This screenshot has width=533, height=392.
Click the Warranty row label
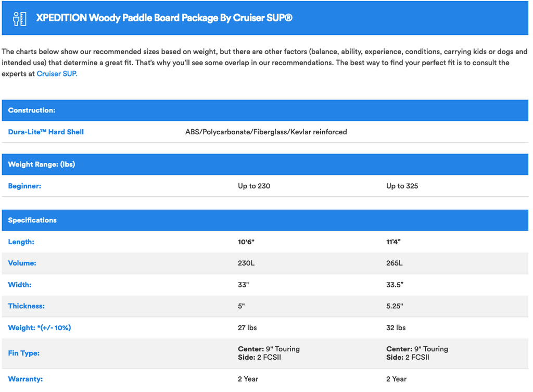25,379
